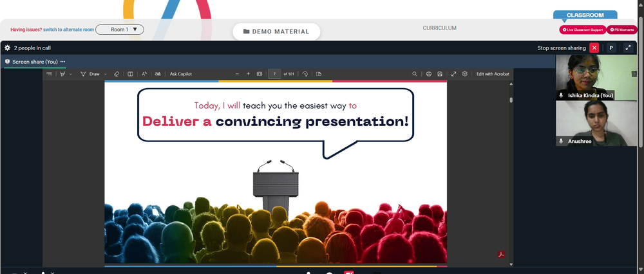644x274 pixels.
Task: Save the PDF document
Action: (x=440, y=74)
